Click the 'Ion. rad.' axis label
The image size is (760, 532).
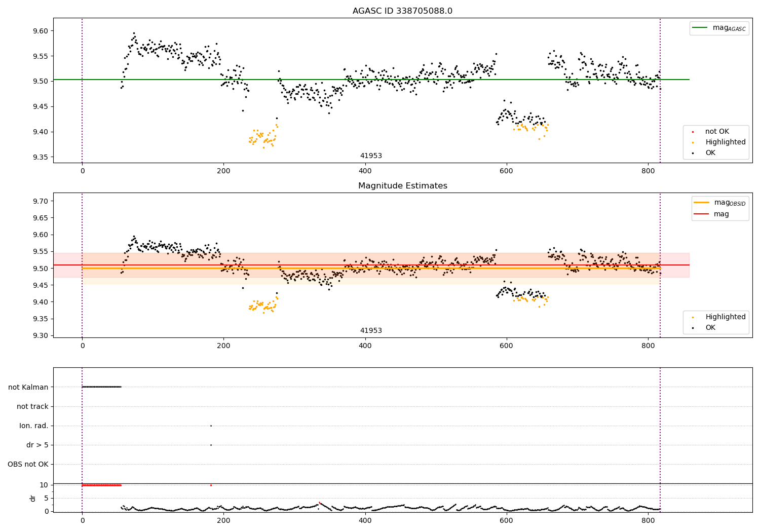(34, 426)
